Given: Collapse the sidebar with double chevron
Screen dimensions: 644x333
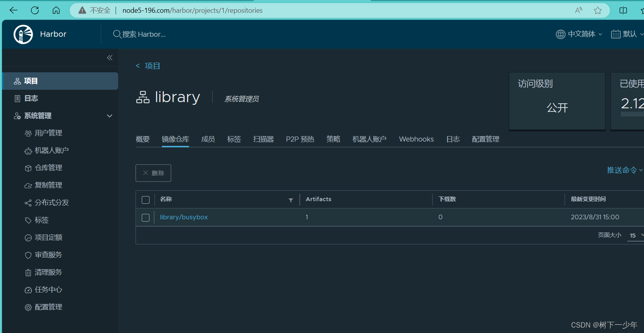Looking at the screenshot, I should [110, 58].
